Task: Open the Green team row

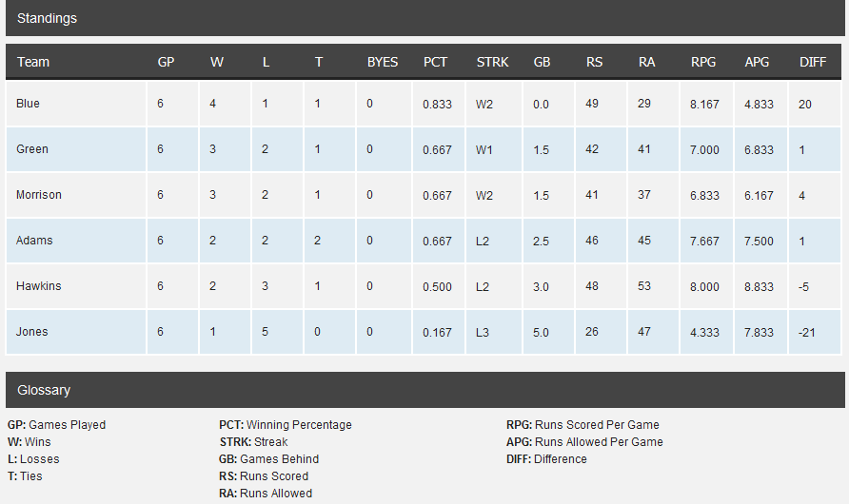Action: pos(424,149)
